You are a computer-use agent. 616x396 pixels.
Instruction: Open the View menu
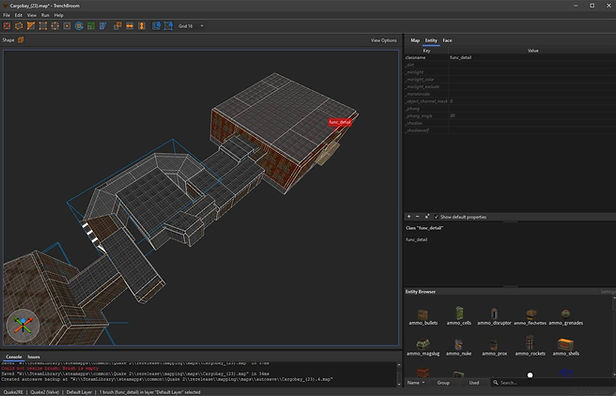click(31, 15)
